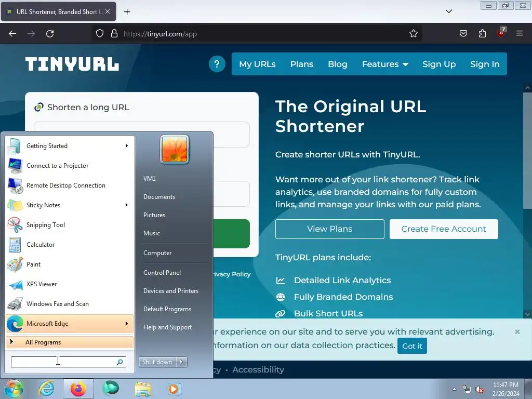Expand the Features dropdown
The width and height of the screenshot is (532, 399).
pyautogui.click(x=385, y=64)
